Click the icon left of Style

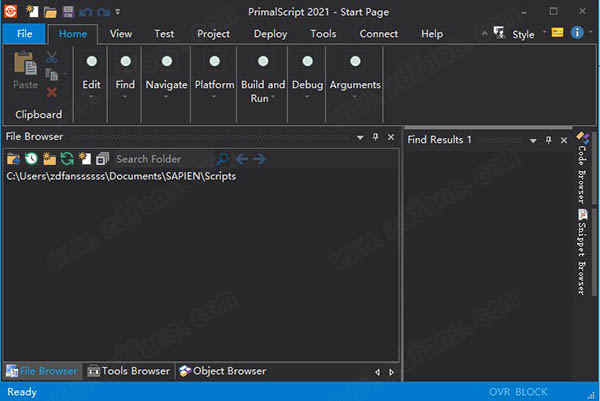tap(499, 33)
